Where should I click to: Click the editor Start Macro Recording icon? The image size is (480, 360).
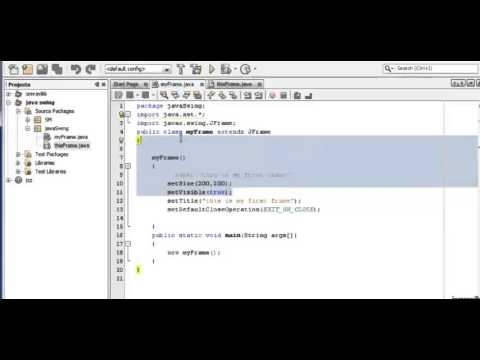coord(272,95)
